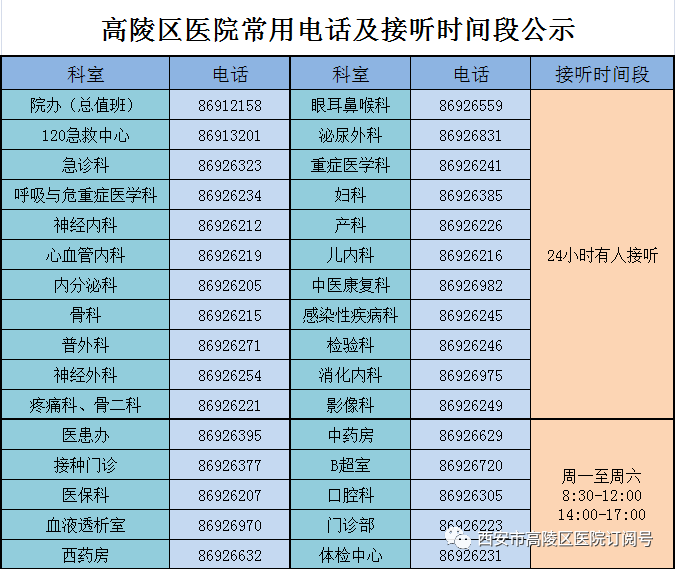Select phone number 86926221

pyautogui.click(x=229, y=405)
